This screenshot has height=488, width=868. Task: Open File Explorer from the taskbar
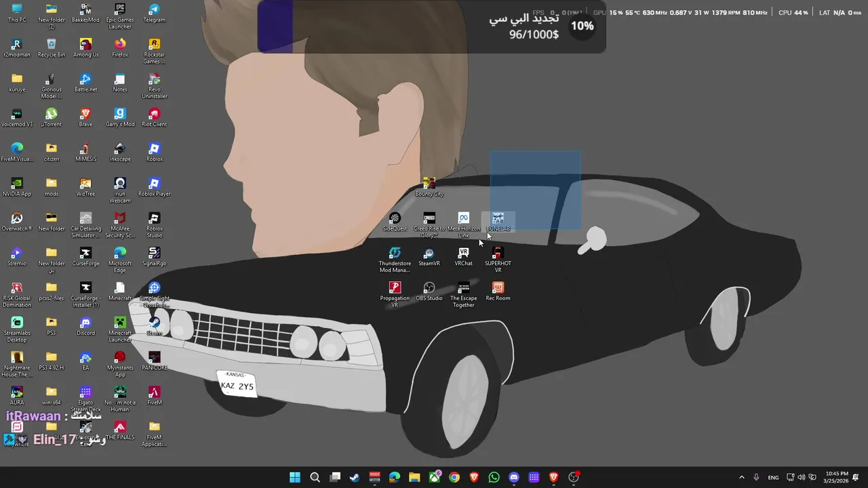point(414,477)
